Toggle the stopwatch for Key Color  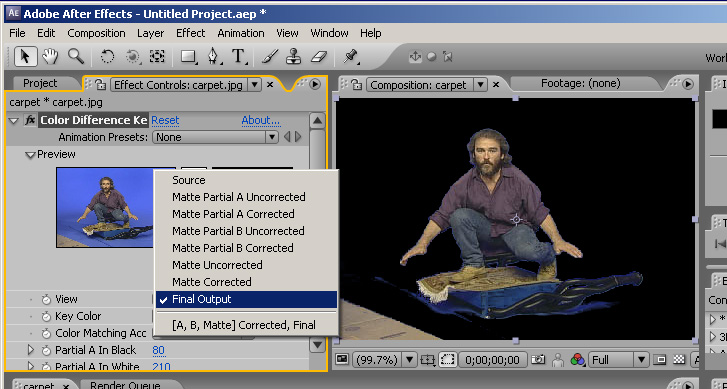click(46, 317)
